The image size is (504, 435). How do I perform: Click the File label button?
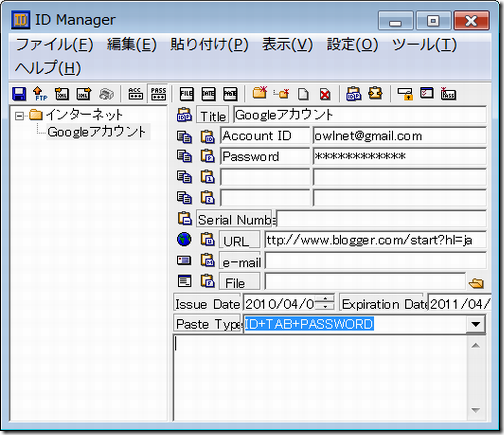239,282
